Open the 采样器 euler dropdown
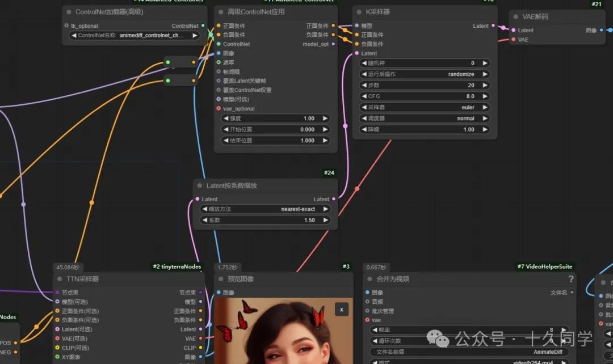The width and height of the screenshot is (613, 364). tap(425, 107)
